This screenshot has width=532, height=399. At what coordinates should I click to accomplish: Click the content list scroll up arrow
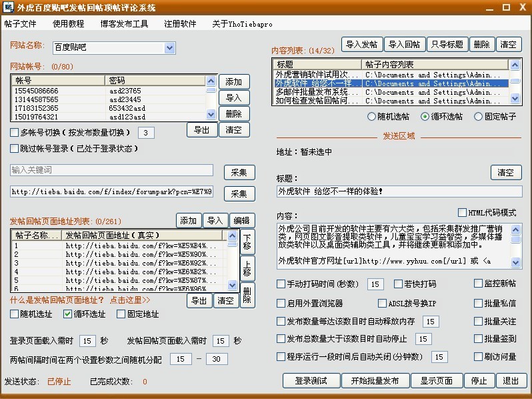click(515, 65)
